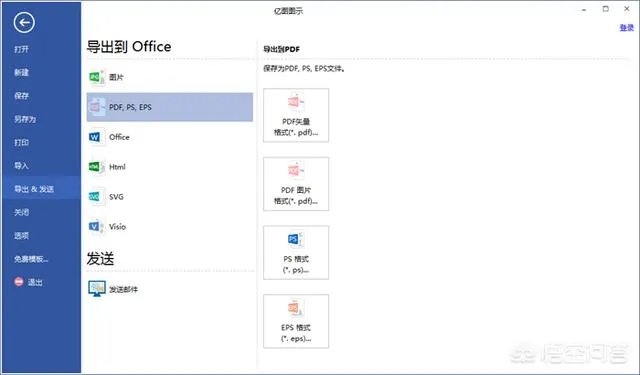Viewport: 640px width, 375px height.
Task: Click the Visio file icon
Action: point(96,226)
